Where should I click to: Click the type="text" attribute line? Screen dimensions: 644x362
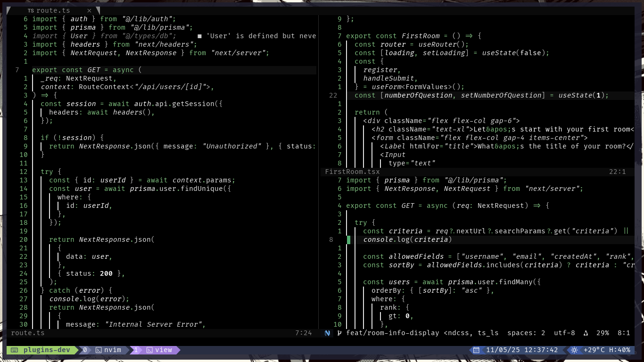(412, 163)
